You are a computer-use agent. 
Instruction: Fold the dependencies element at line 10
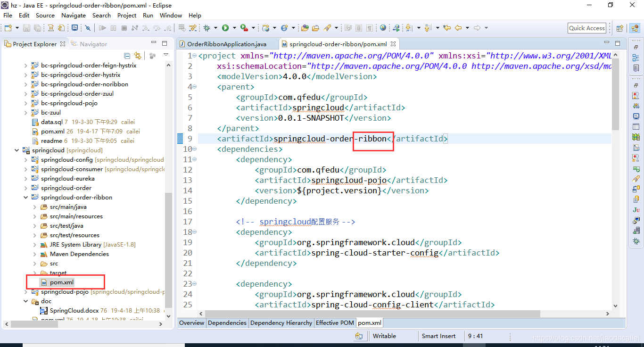(195, 149)
